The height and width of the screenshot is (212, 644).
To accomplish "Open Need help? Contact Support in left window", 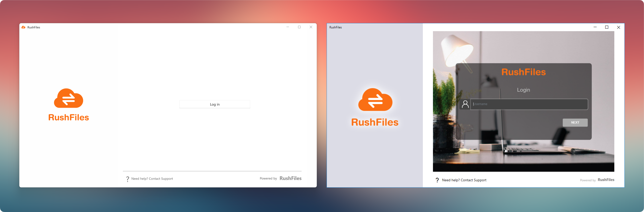I will [x=152, y=179].
